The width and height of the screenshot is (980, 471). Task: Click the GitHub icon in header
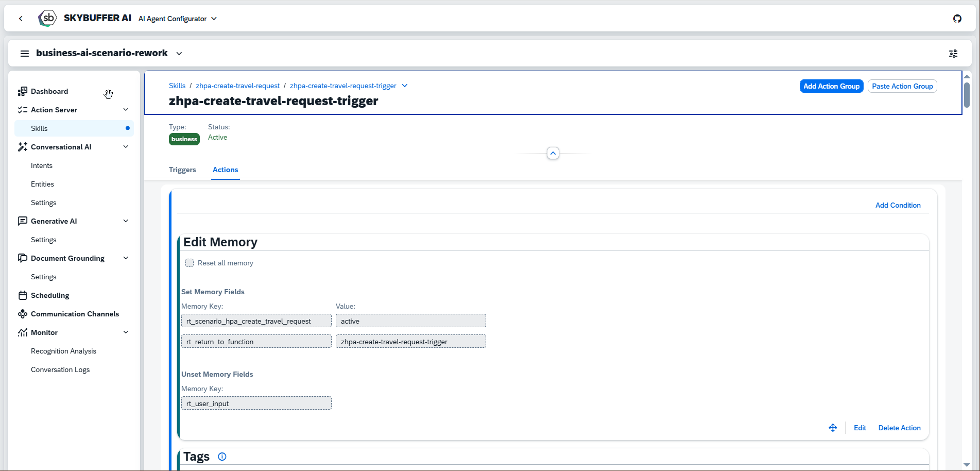click(x=957, y=19)
